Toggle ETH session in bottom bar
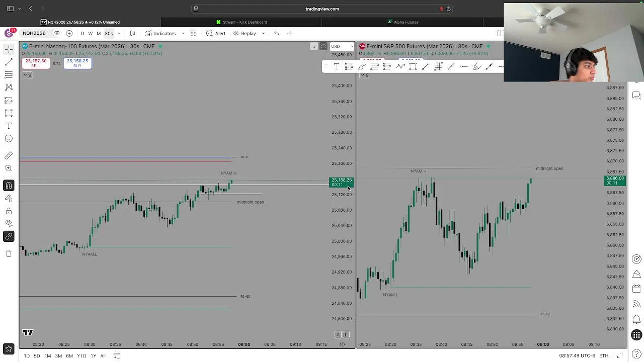 coord(604,356)
